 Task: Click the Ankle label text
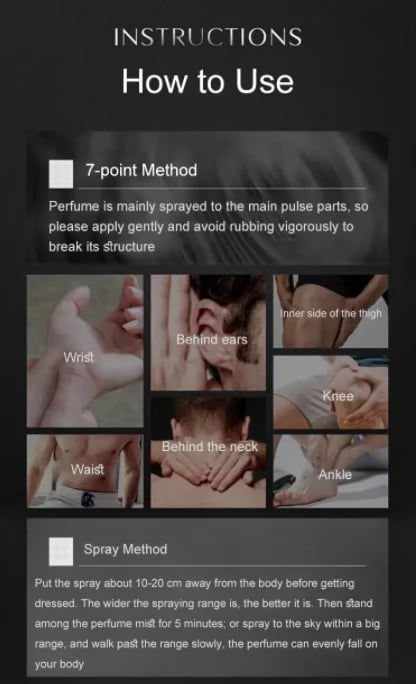[x=335, y=475]
